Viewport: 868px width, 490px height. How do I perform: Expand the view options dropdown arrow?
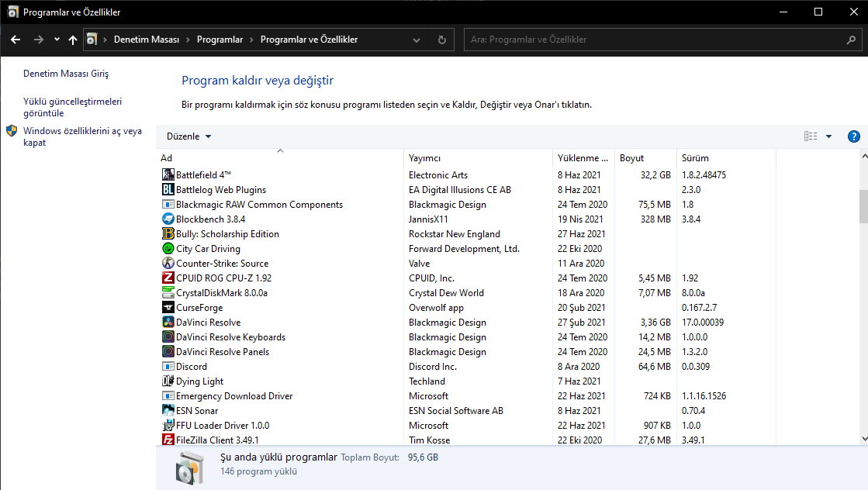(828, 136)
